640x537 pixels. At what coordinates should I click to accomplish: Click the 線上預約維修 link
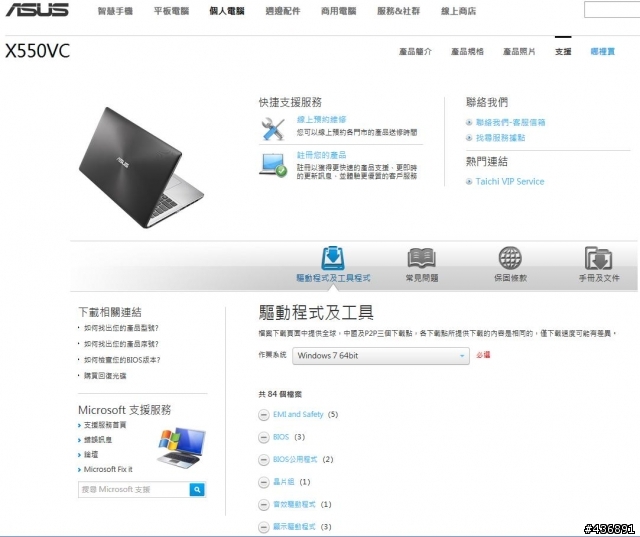(322, 120)
